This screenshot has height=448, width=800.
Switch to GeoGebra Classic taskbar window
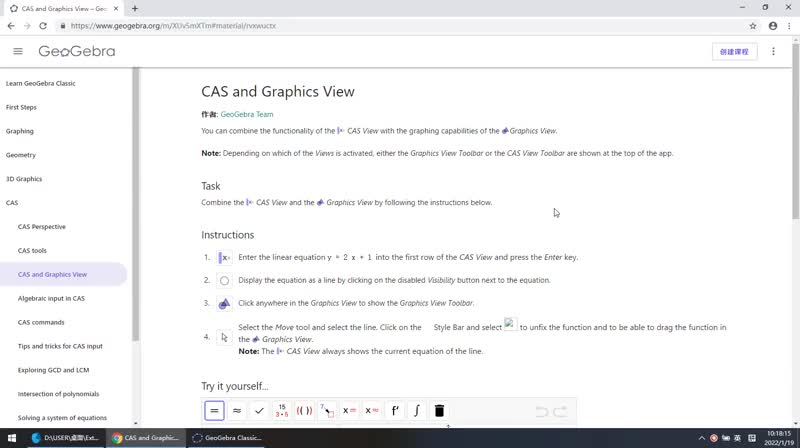click(x=228, y=438)
